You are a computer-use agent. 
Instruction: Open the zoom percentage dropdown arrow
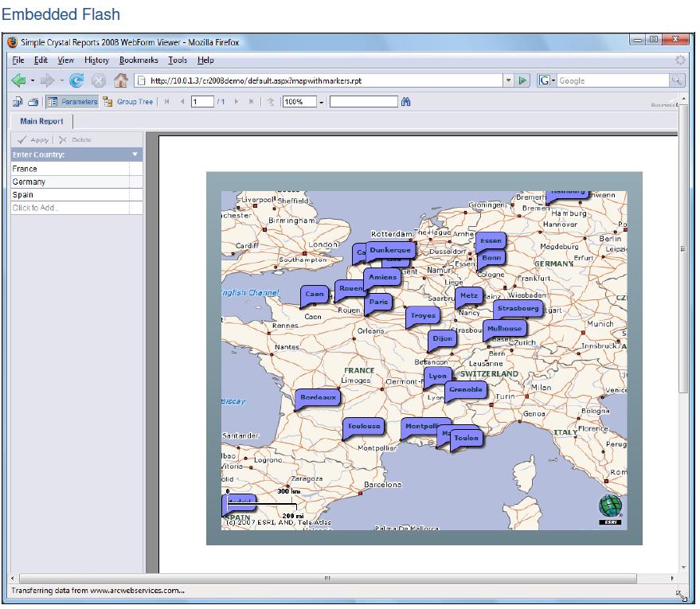[321, 103]
